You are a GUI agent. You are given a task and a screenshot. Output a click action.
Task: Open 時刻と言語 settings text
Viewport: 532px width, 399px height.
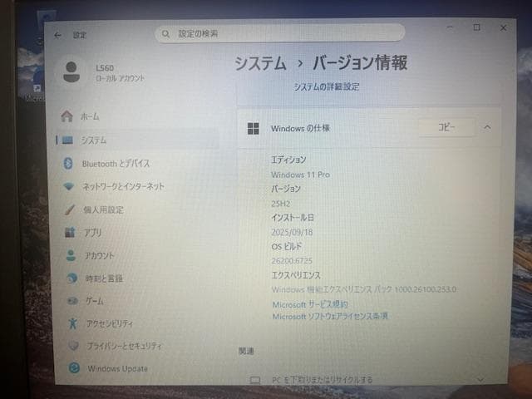coord(104,278)
